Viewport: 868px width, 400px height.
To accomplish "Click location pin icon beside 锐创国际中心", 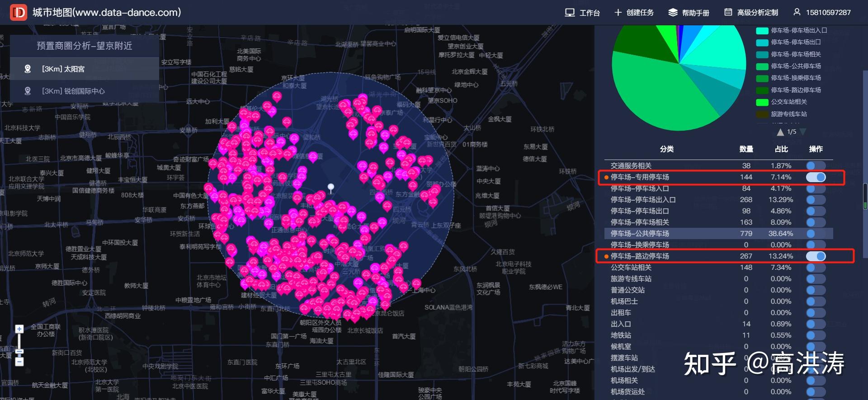I will click(28, 91).
